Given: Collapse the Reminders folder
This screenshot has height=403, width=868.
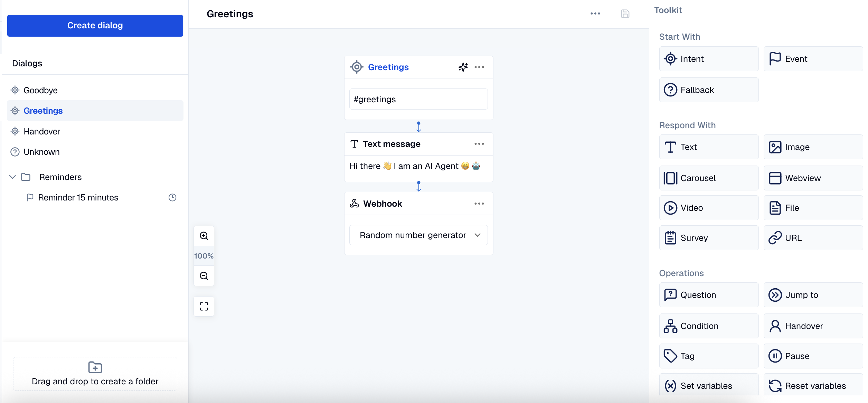Looking at the screenshot, I should 12,177.
